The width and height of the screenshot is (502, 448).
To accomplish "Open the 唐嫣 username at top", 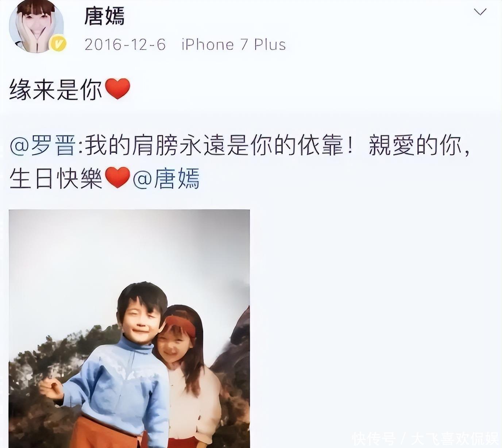I will tap(104, 16).
